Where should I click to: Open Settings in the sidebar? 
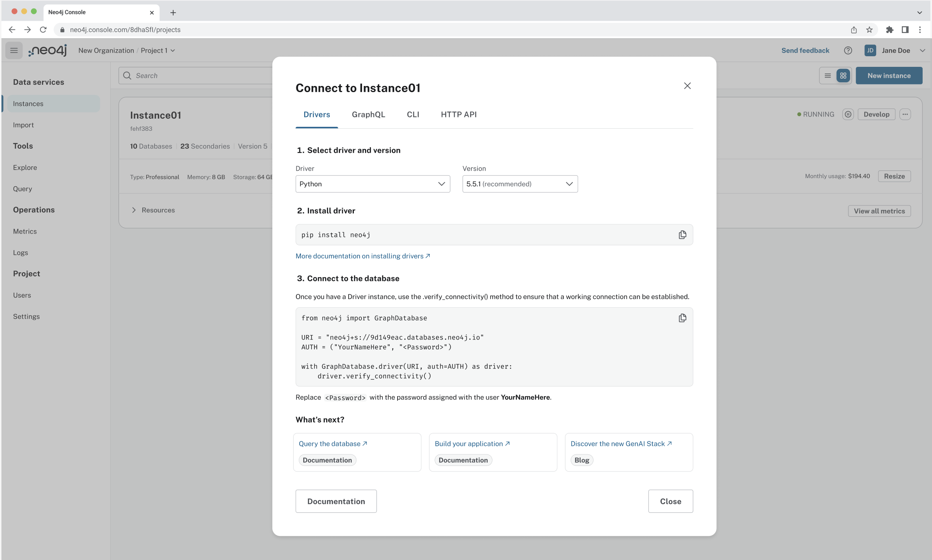click(27, 317)
